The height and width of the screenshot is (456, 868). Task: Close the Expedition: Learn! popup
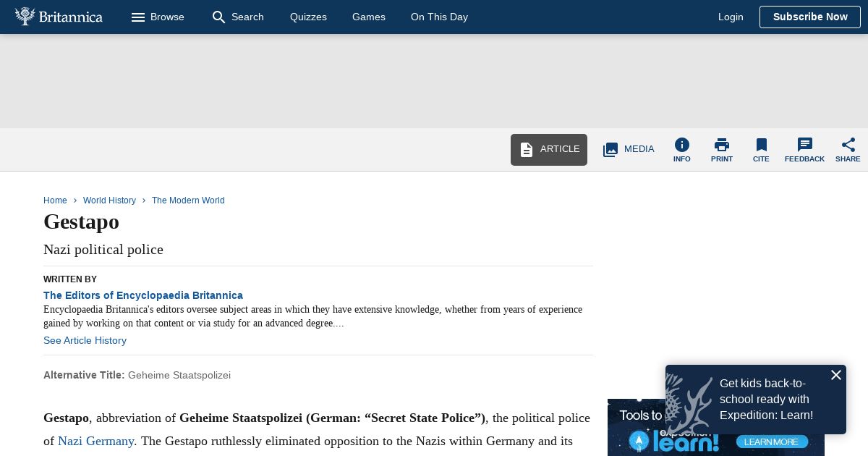point(836,375)
